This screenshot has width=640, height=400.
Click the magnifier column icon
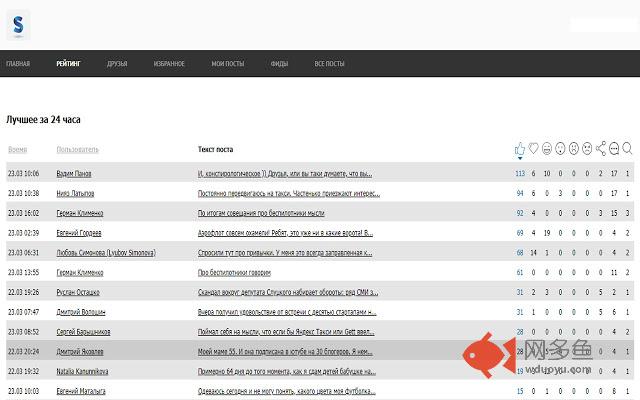(x=627, y=148)
